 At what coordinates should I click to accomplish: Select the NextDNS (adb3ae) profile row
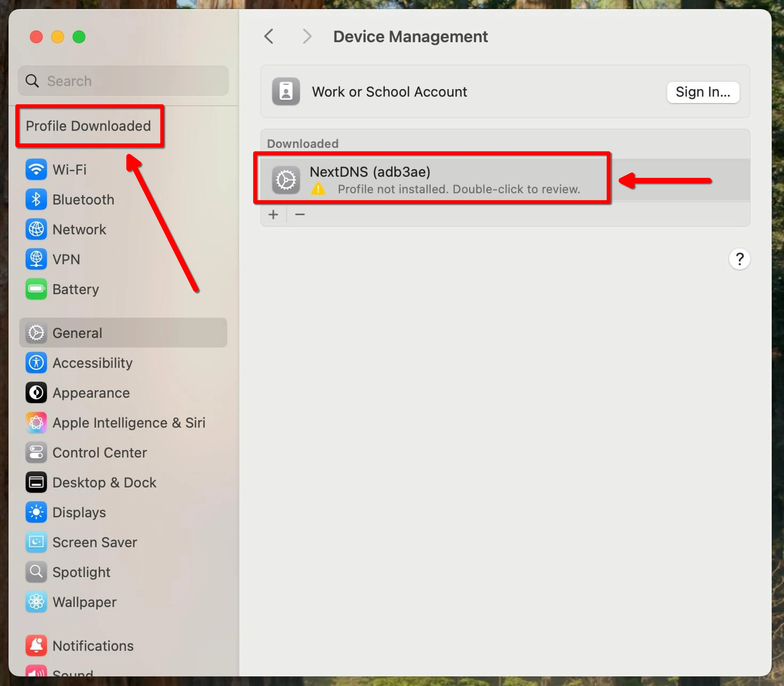431,179
